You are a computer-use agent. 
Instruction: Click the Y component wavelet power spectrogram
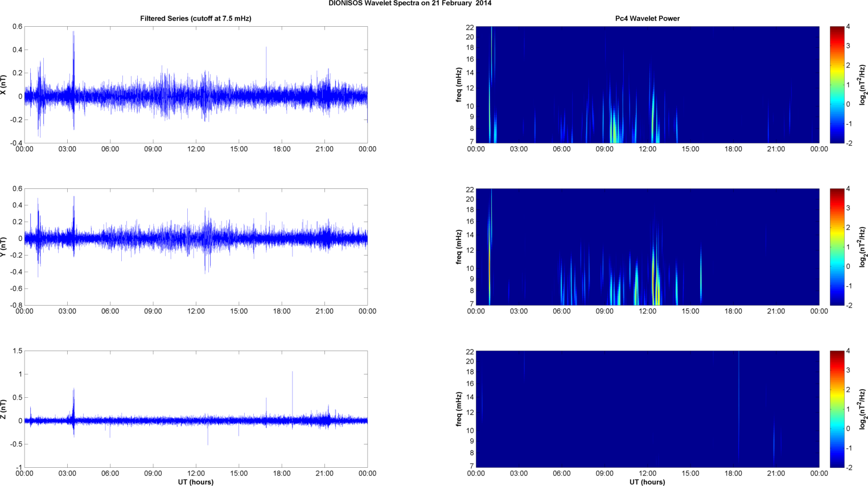tap(647, 247)
